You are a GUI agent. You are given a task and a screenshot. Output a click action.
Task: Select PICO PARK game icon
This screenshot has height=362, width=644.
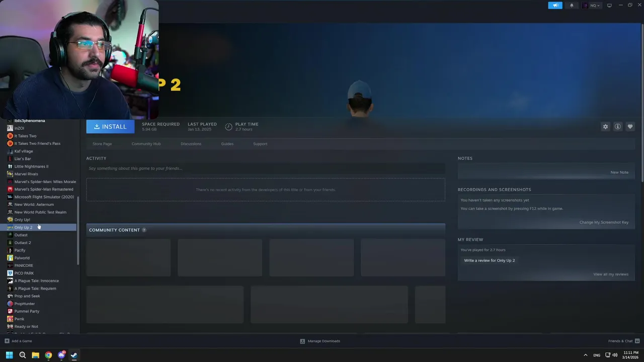pos(10,273)
